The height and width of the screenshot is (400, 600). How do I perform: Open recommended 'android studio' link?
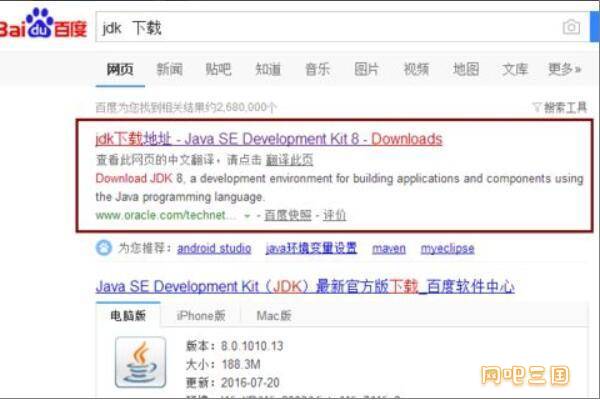coord(214,248)
